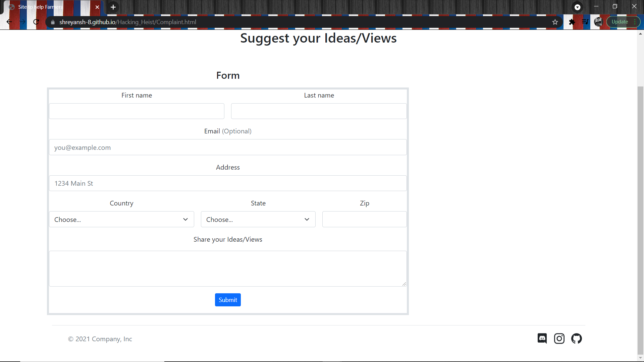Open the GitHub icon in footer
Image resolution: width=644 pixels, height=362 pixels.
(x=576, y=339)
